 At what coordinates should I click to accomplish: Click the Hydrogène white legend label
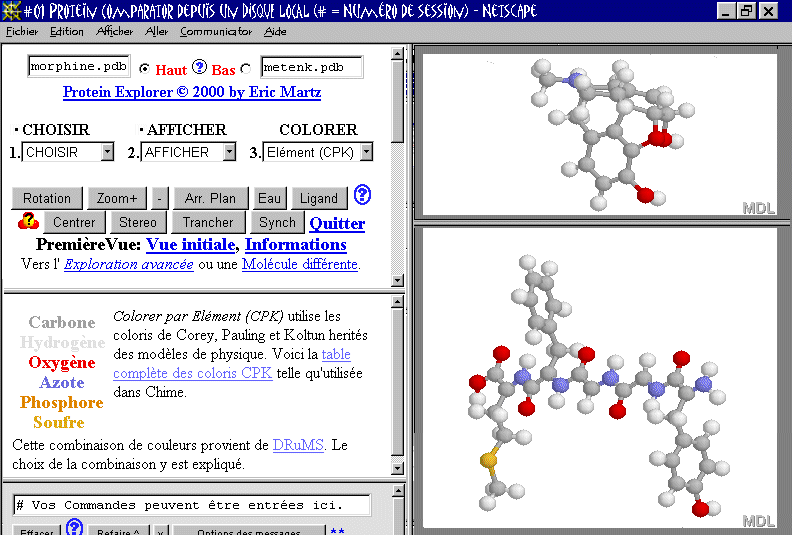pos(63,342)
